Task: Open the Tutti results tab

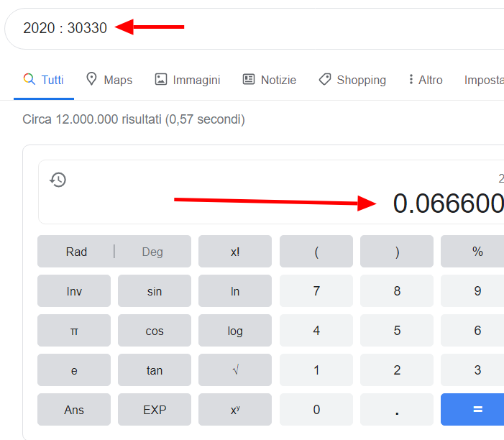Action: point(44,80)
